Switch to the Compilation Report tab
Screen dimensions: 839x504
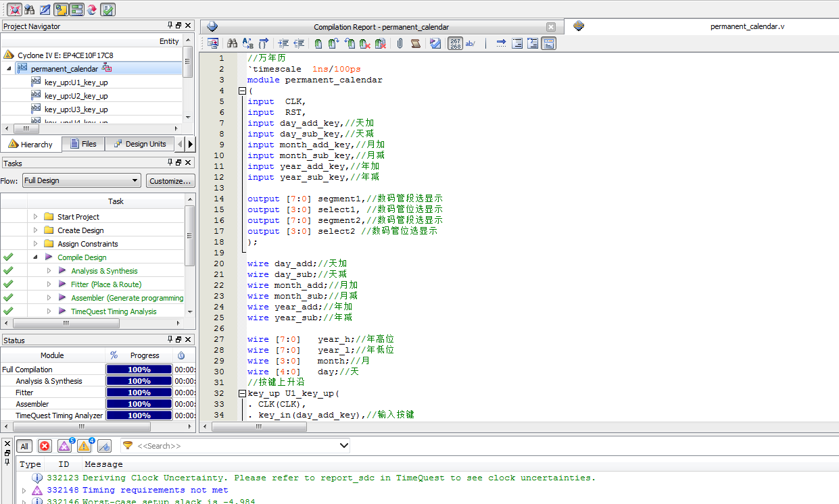click(381, 27)
